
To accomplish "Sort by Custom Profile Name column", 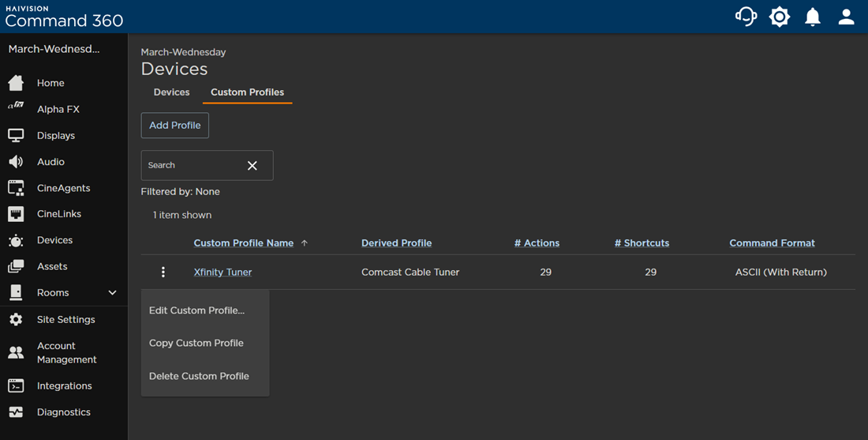I will [x=244, y=243].
